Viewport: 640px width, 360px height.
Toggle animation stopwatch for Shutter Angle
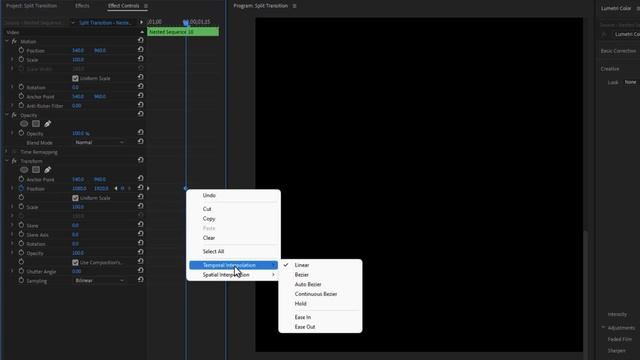[x=21, y=271]
